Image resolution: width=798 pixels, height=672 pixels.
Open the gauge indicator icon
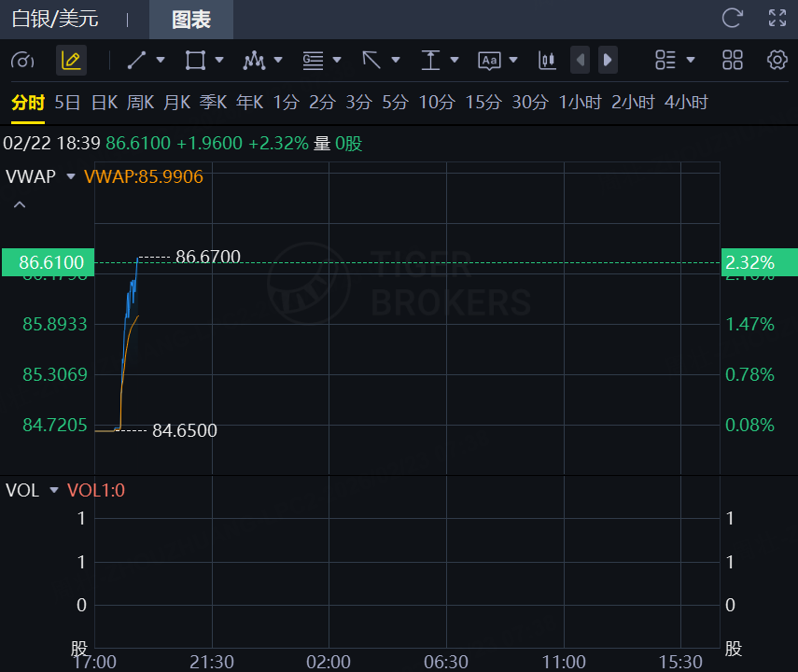tap(22, 61)
